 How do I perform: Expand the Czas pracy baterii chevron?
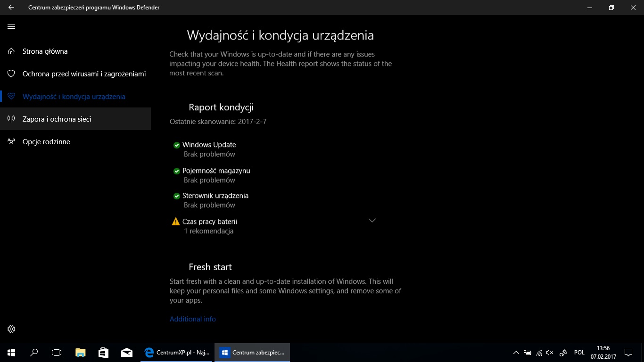click(372, 221)
